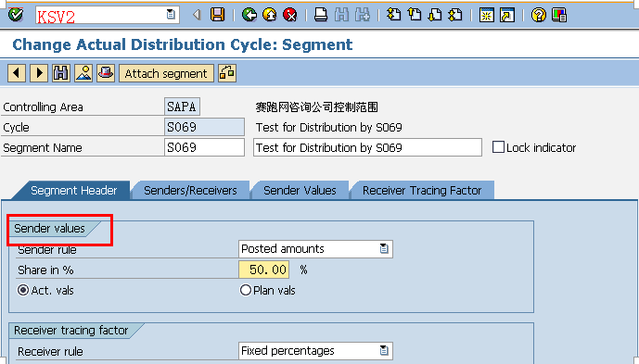Toggle the Lock indicator checkbox
The width and height of the screenshot is (639, 364).
[x=498, y=147]
